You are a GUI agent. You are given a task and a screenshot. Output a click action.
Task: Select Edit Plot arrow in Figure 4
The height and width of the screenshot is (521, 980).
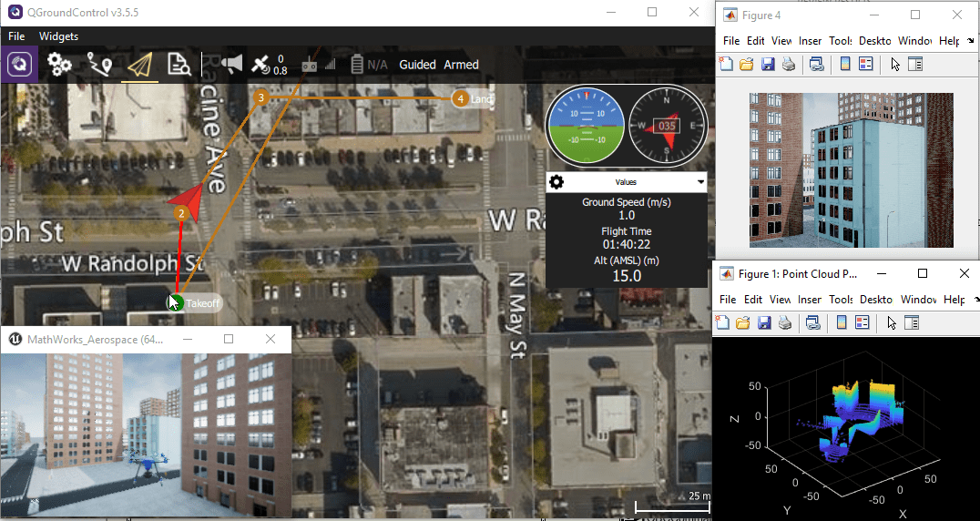click(895, 65)
